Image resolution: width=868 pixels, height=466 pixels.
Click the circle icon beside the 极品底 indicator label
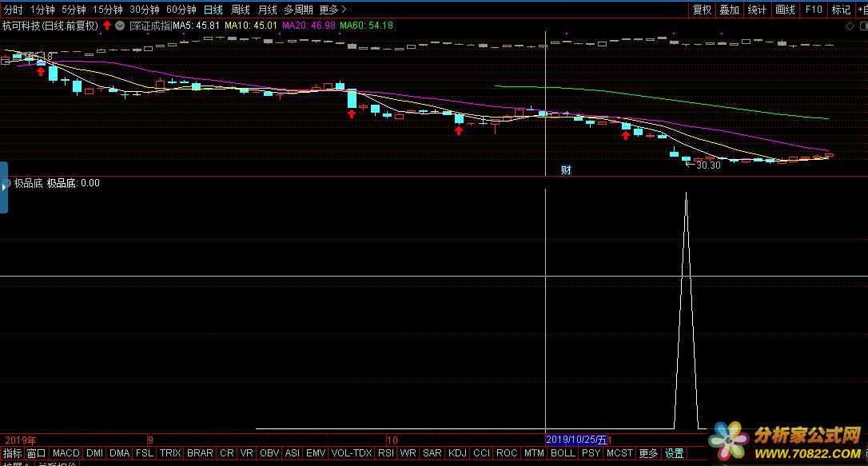[x=7, y=183]
